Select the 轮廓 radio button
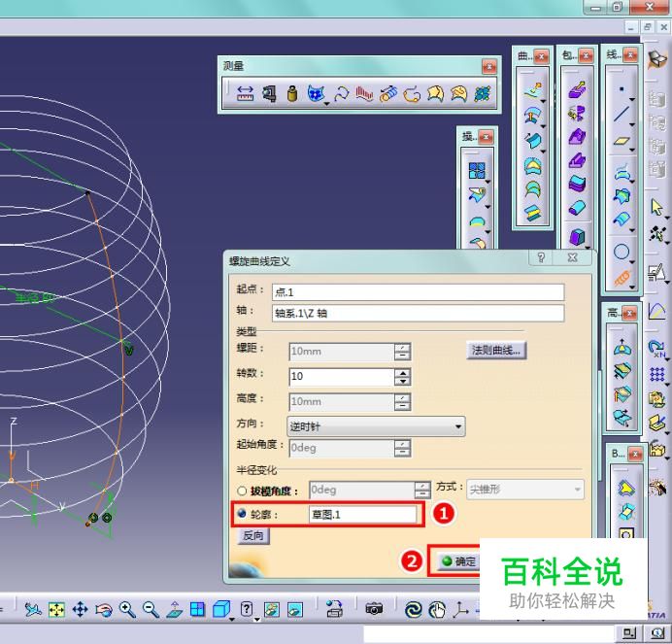The width and height of the screenshot is (672, 644). [x=242, y=513]
